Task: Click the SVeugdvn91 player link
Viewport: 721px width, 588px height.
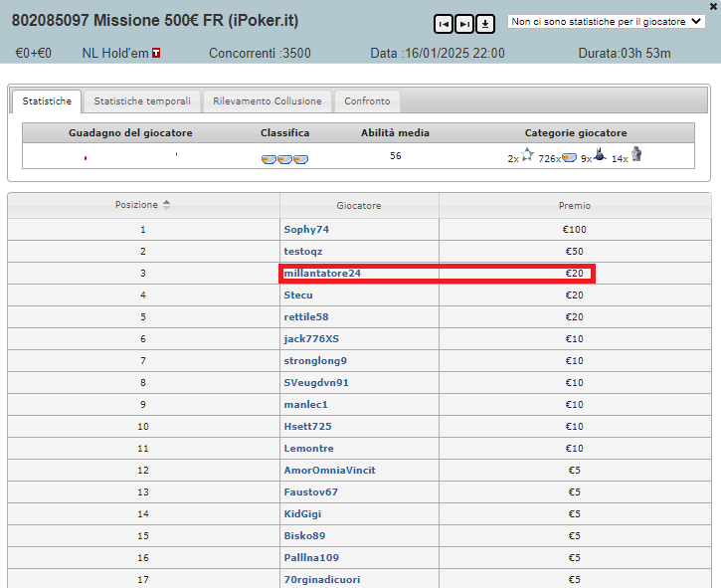Action: [x=316, y=383]
